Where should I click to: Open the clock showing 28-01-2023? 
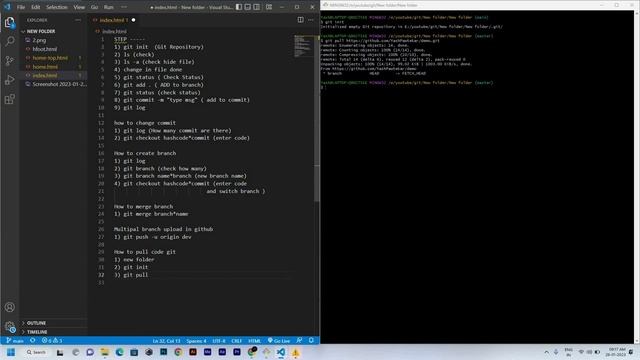pos(617,352)
